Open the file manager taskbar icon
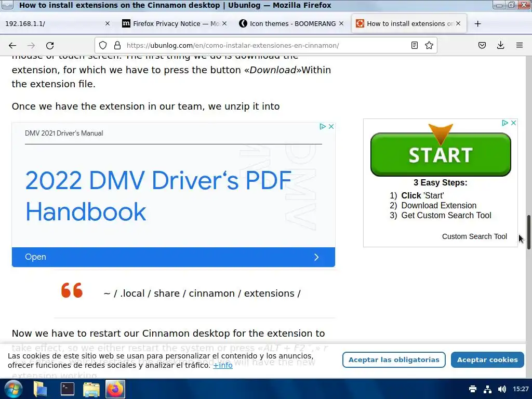Screen dimensions: 532x399 click(40, 389)
